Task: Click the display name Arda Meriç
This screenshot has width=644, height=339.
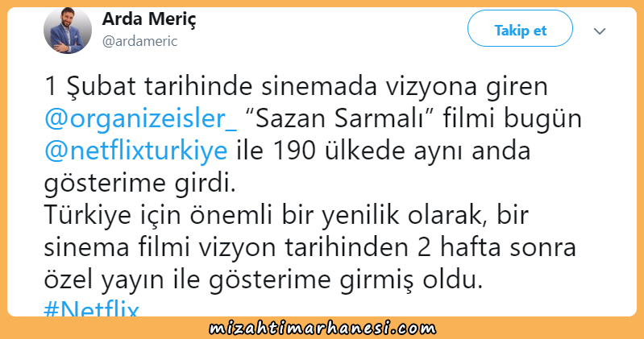Action: point(149,19)
